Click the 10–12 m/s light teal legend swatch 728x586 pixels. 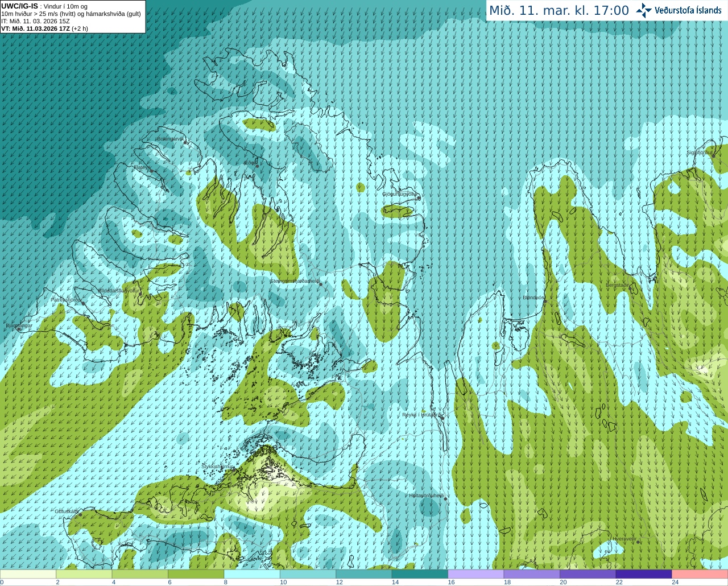[308, 574]
